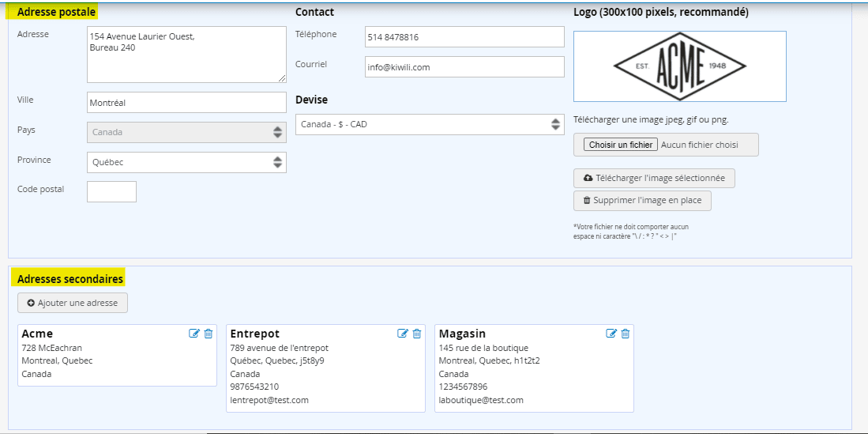Click the Code postal label
The height and width of the screenshot is (434, 868).
pyautogui.click(x=41, y=189)
